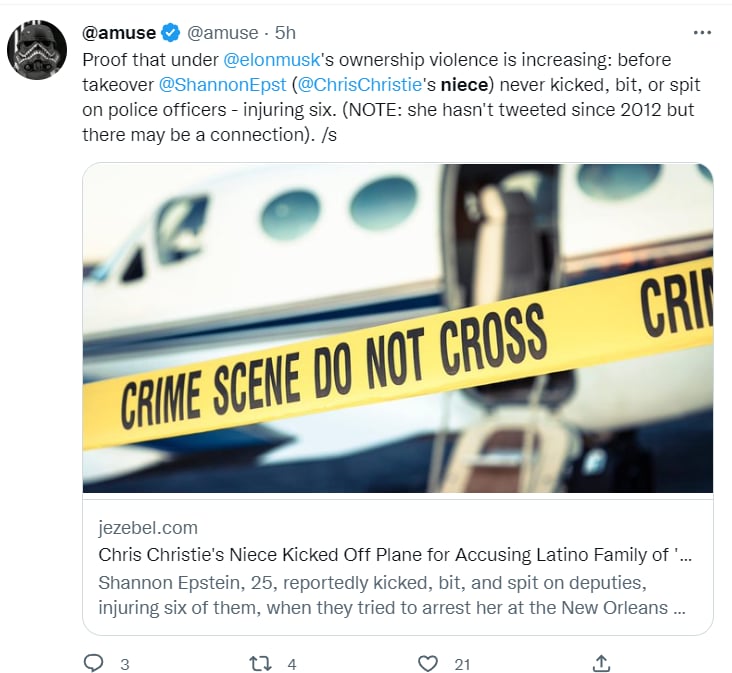Image resolution: width=732 pixels, height=673 pixels.
Task: Retweet this post using the arrows icon
Action: click(260, 663)
